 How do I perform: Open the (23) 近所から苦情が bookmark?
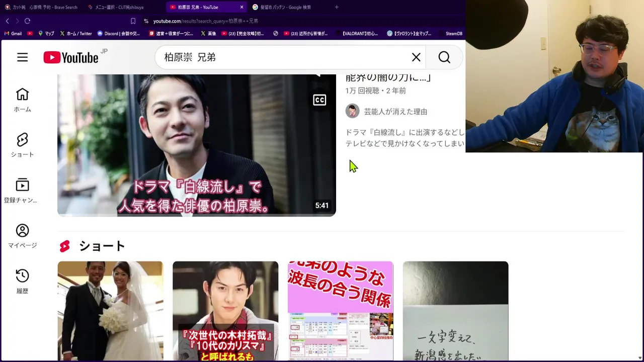[306, 34]
